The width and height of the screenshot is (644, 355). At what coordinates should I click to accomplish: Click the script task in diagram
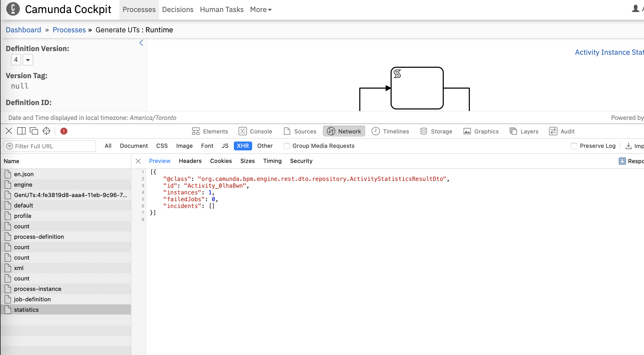417,88
